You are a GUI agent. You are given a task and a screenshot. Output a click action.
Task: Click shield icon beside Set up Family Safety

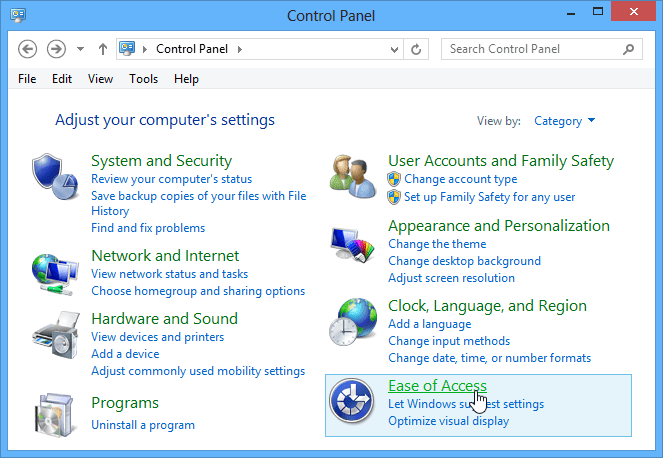click(x=394, y=197)
